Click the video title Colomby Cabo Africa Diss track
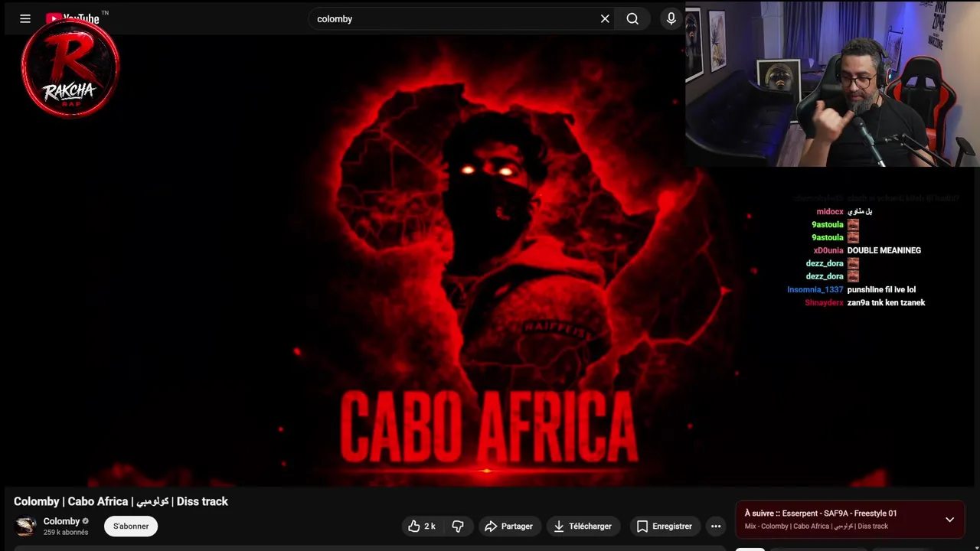980x551 pixels. [x=121, y=501]
